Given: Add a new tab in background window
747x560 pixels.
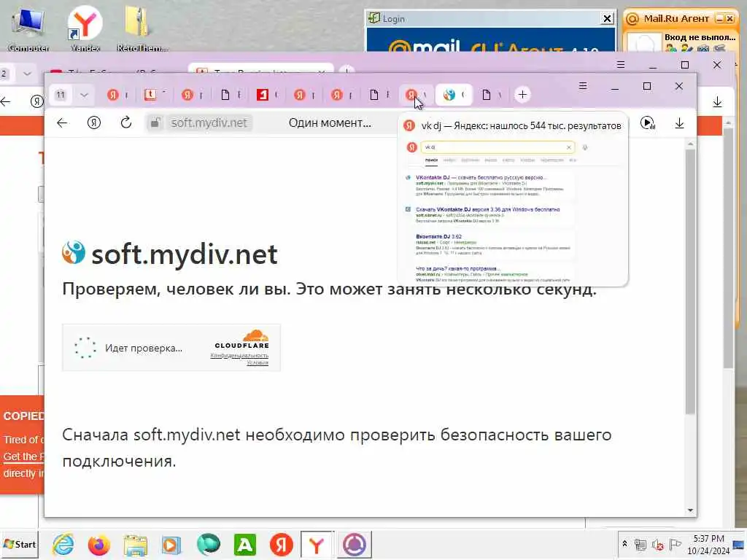Looking at the screenshot, I should point(347,71).
